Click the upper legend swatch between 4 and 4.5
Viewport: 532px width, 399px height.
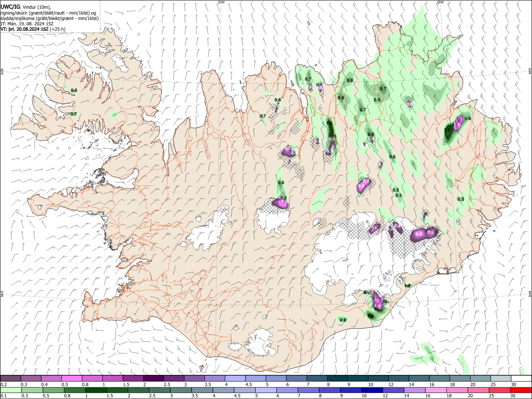(235, 378)
